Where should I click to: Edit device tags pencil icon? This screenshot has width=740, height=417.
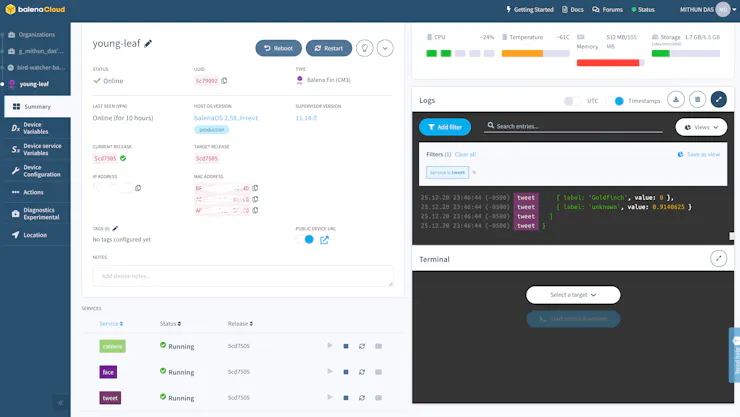click(x=115, y=228)
